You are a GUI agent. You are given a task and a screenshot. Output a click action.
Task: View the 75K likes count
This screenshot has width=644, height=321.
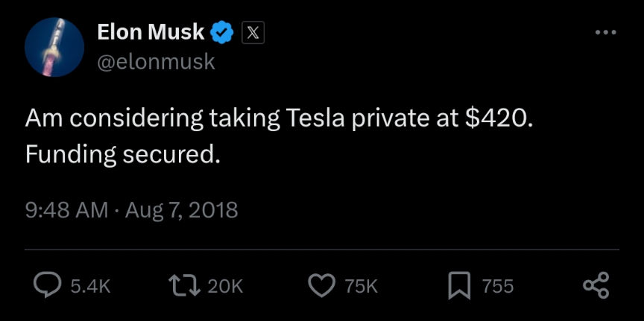coord(362,287)
